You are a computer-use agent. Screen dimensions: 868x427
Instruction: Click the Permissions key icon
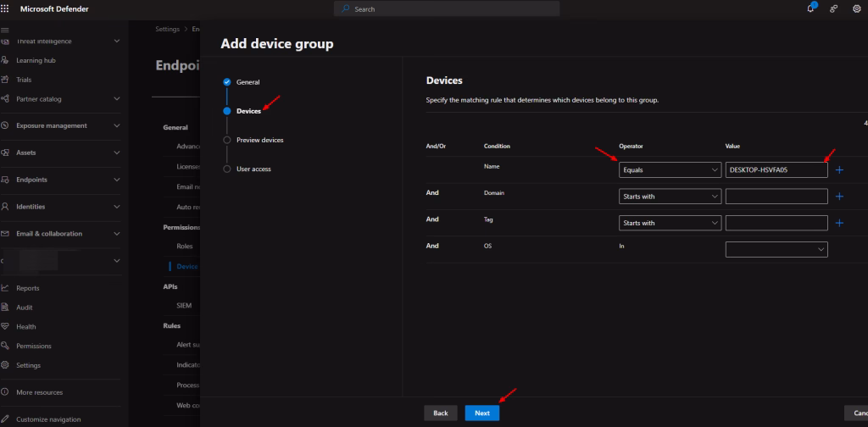tap(5, 346)
